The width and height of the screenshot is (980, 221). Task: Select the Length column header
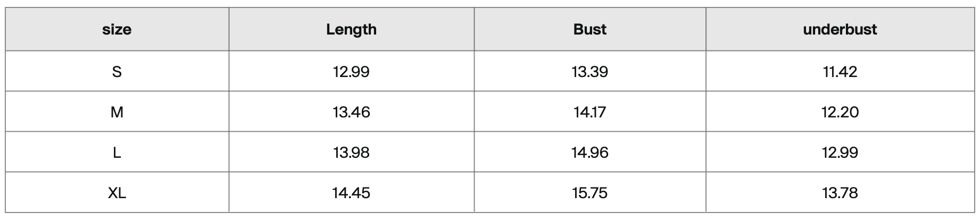(x=351, y=29)
